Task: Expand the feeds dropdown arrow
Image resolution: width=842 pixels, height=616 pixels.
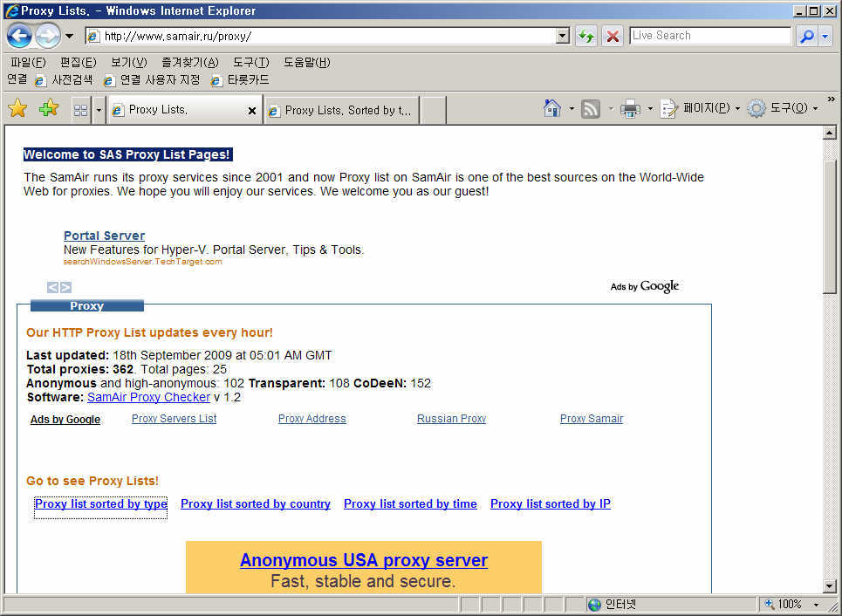Action: point(611,108)
